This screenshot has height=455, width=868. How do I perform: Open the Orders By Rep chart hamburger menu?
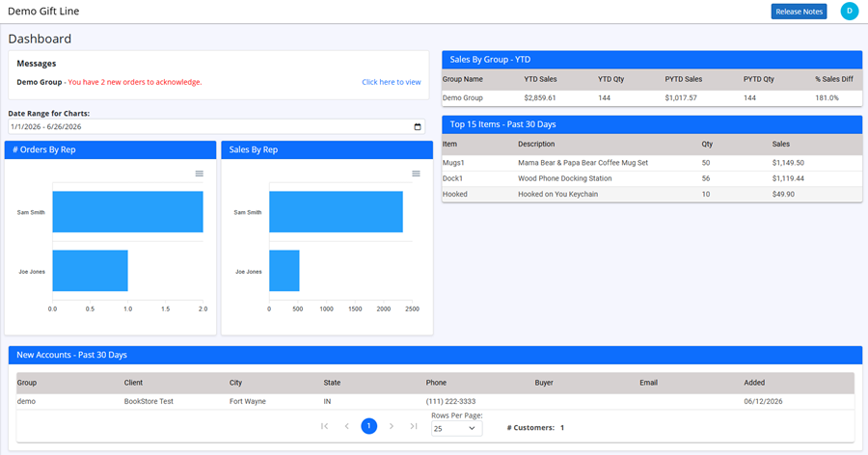click(200, 174)
